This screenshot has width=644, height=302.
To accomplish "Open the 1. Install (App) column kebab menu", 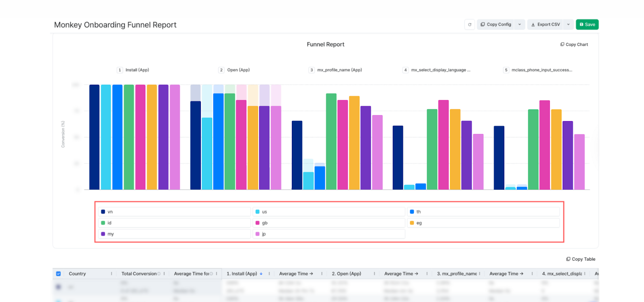I will point(269,274).
